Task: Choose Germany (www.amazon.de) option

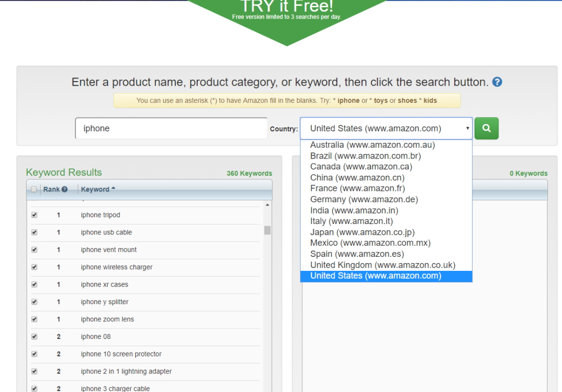Action: point(364,200)
